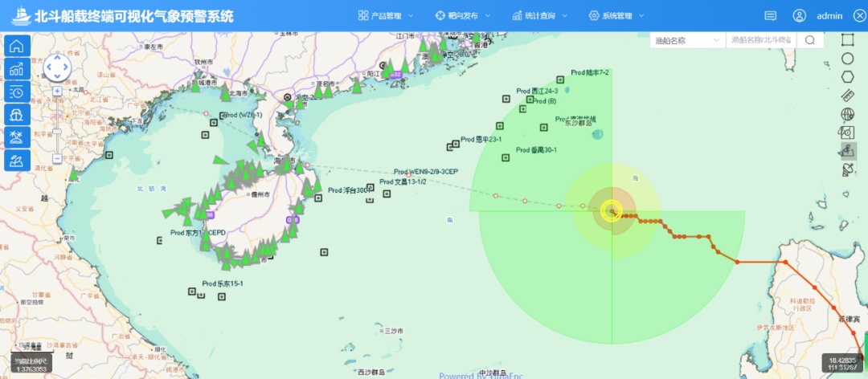Open the history clock list icon

[x=17, y=92]
